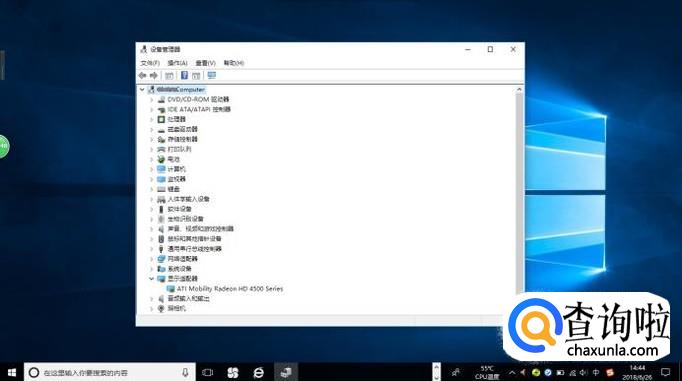Select the 磁盘驱动器 label text
This screenshot has width=682, height=381.
(182, 129)
